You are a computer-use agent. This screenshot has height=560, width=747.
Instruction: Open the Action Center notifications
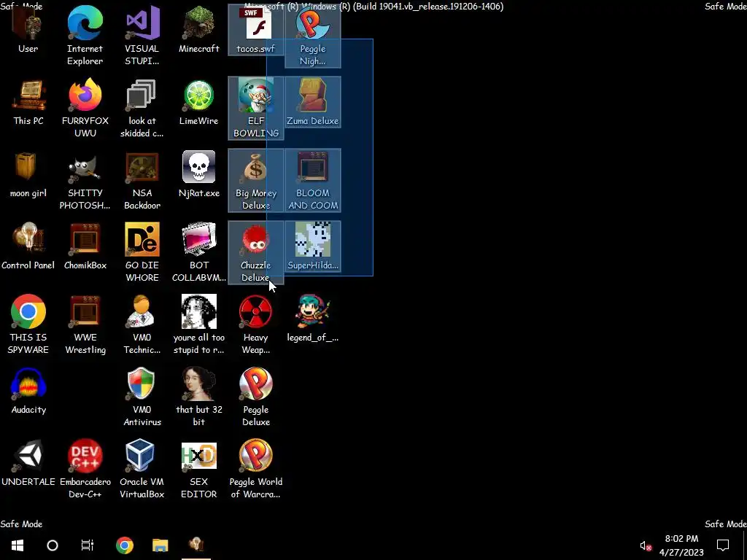(723, 545)
